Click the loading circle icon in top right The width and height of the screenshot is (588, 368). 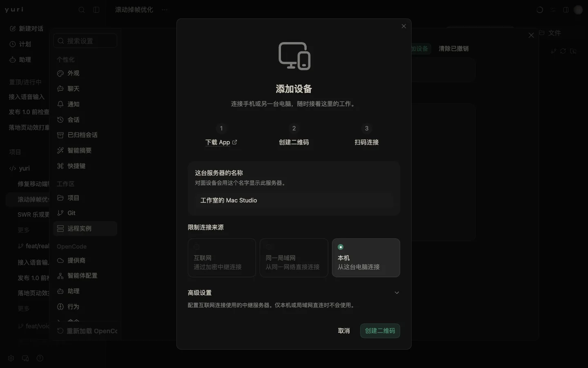click(540, 10)
